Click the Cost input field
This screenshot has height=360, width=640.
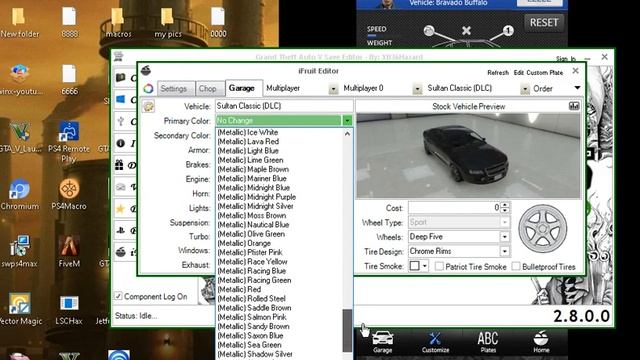tap(454, 208)
